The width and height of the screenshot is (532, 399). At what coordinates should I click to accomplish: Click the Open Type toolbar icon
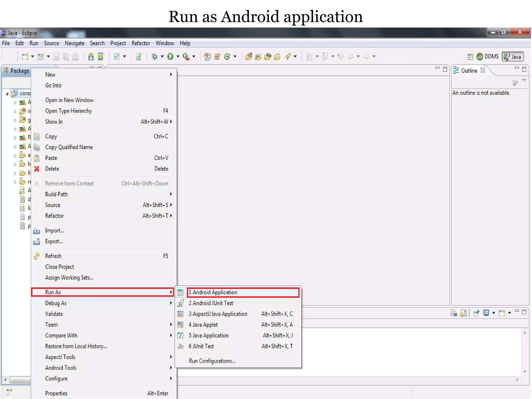pyautogui.click(x=249, y=56)
